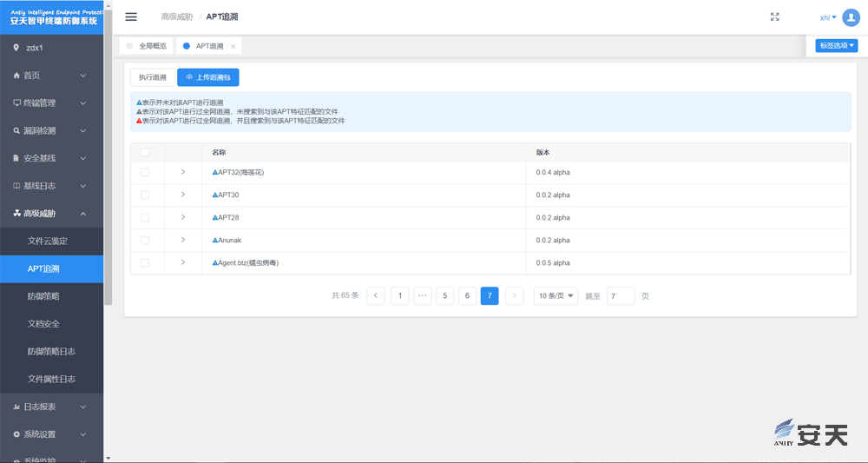Open the 标签选项 dropdown
Viewport: 868px width, 463px height.
836,46
